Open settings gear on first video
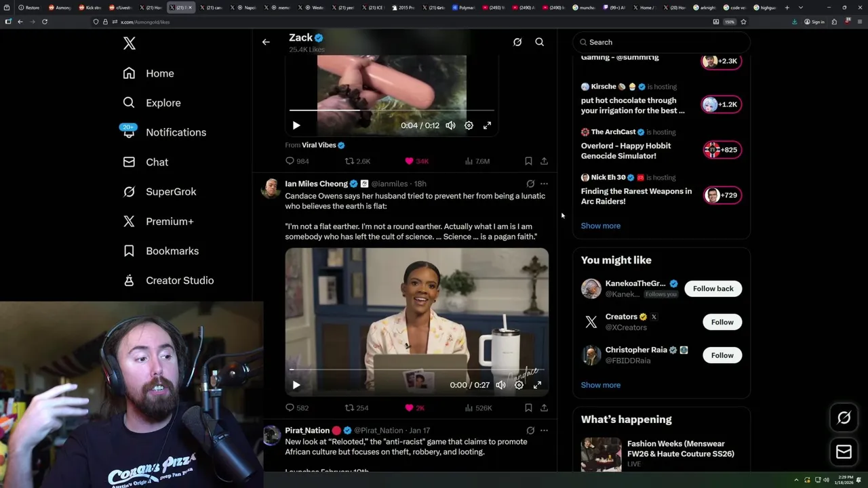This screenshot has height=488, width=868. [469, 125]
